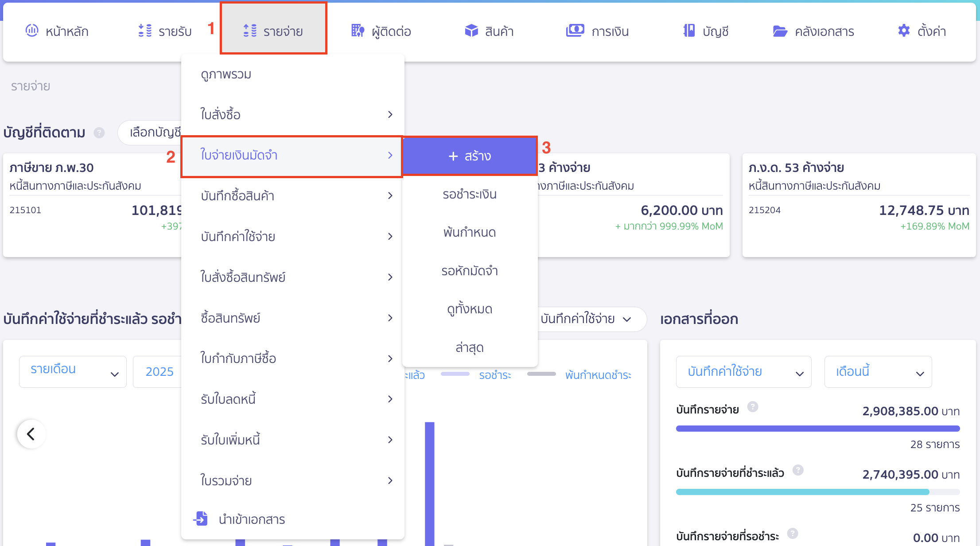Select พ้นกำหนด in the submenu
Image resolution: width=980 pixels, height=546 pixels.
tap(470, 232)
